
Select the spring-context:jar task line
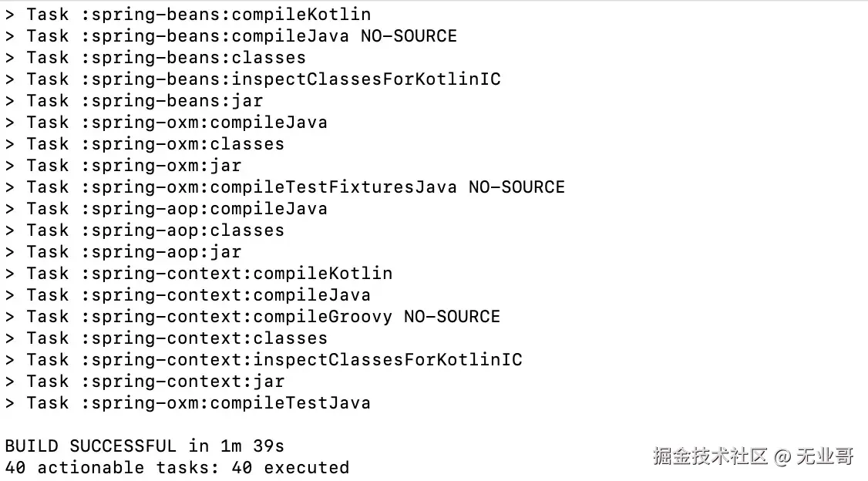(x=144, y=382)
